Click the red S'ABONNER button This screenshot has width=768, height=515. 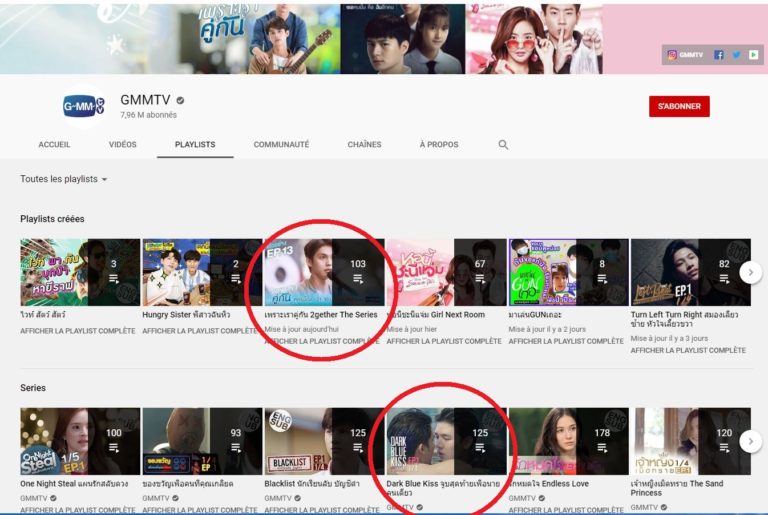pos(679,106)
